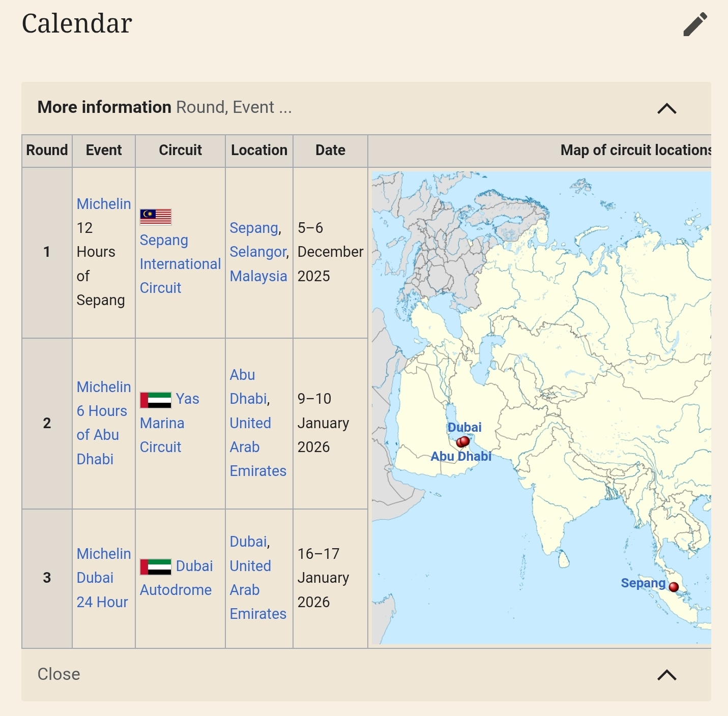This screenshot has width=728, height=716.
Task: Collapse table using the chevron beside Close
Action: pos(666,675)
